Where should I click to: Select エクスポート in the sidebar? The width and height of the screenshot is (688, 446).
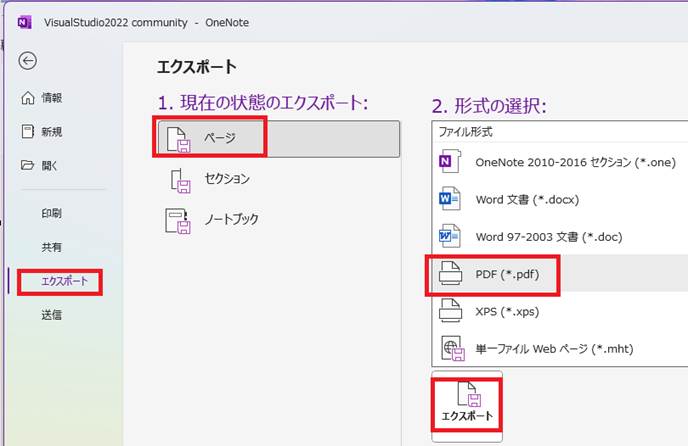click(64, 281)
